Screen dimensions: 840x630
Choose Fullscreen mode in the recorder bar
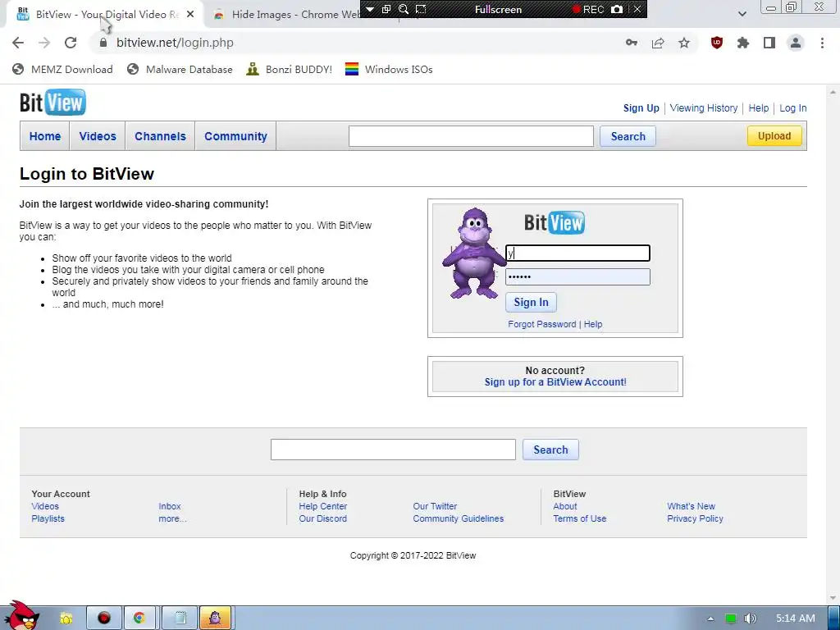498,10
